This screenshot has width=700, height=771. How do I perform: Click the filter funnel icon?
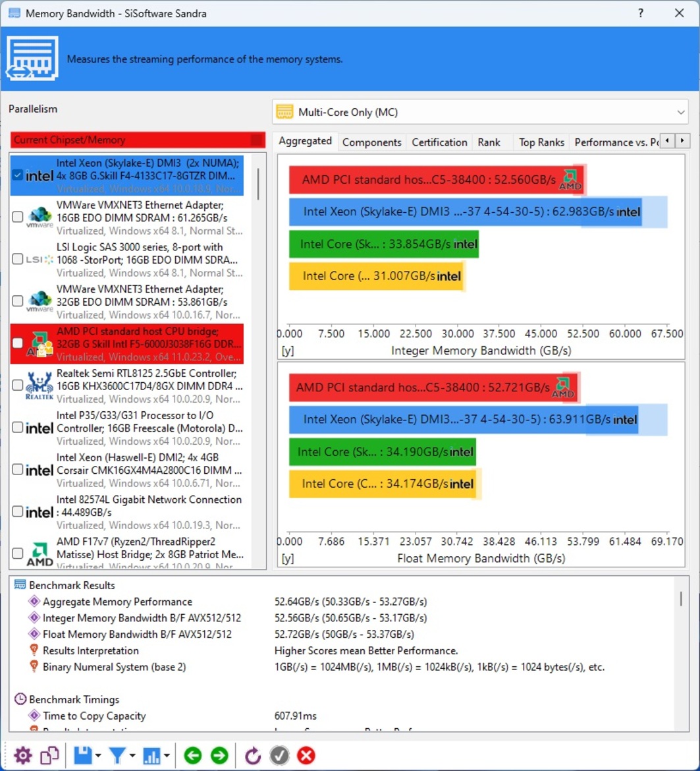click(117, 755)
